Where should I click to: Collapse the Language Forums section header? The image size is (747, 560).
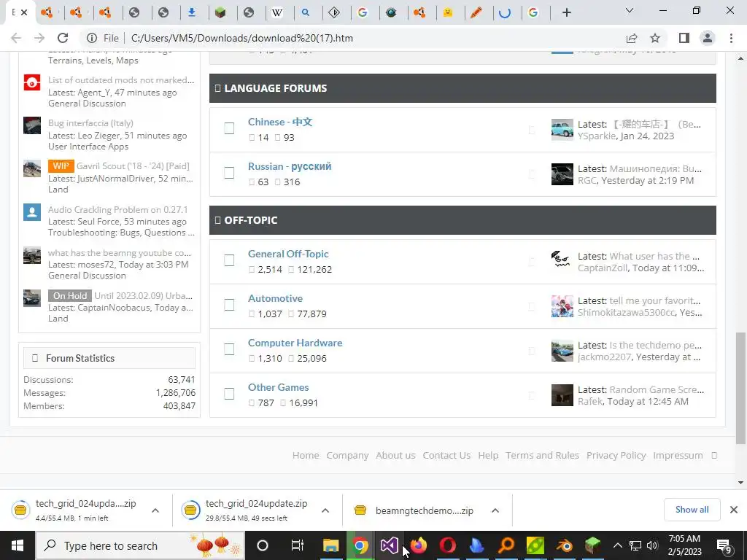point(462,88)
